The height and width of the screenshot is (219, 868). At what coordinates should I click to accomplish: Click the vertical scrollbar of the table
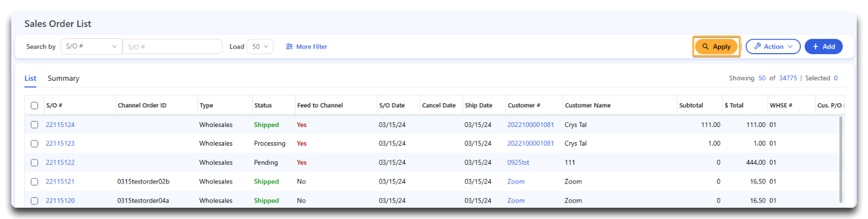click(x=842, y=160)
